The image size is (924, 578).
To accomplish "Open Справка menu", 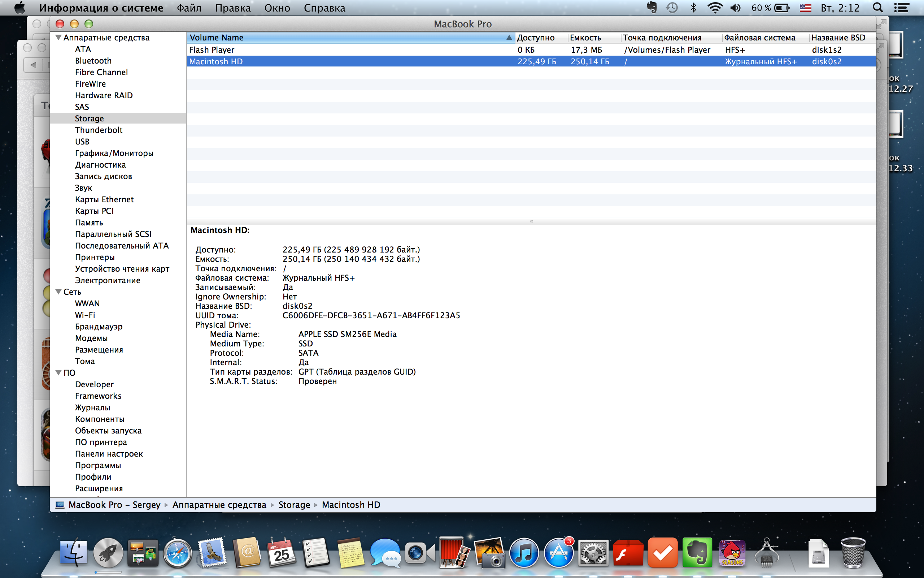I will point(324,8).
